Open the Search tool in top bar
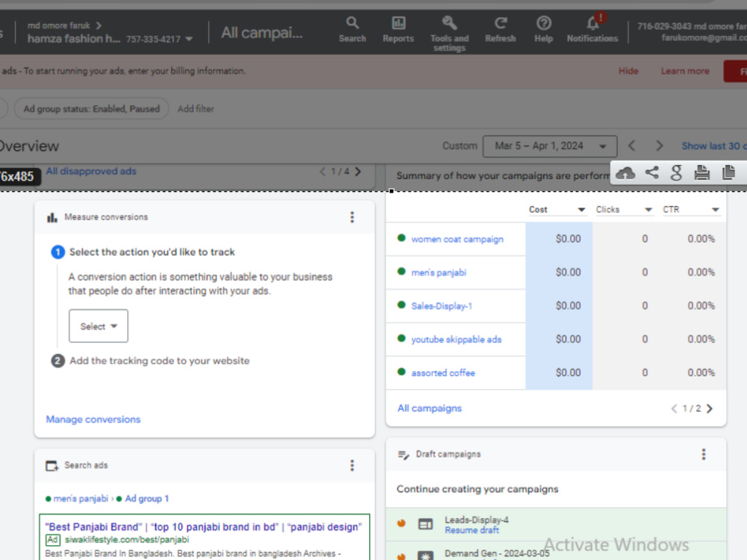Screen dimensions: 747x560 pyautogui.click(x=352, y=30)
